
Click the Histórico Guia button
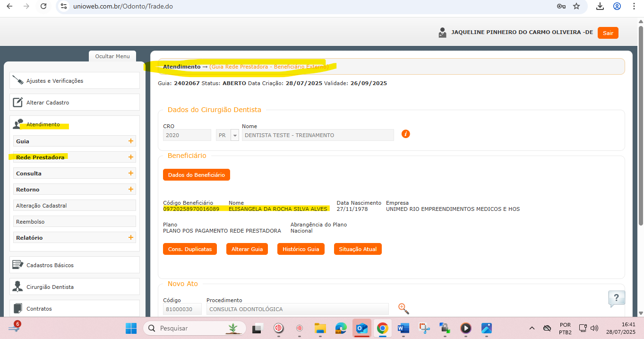(x=301, y=249)
